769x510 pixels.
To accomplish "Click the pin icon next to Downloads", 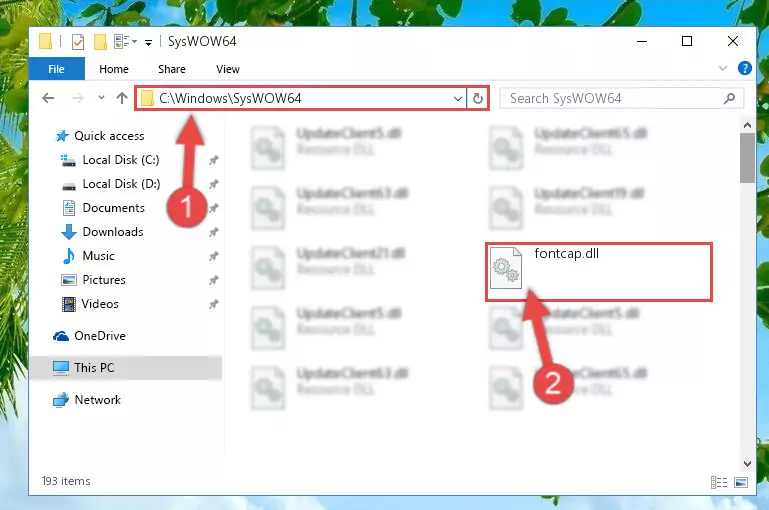I will (x=213, y=232).
